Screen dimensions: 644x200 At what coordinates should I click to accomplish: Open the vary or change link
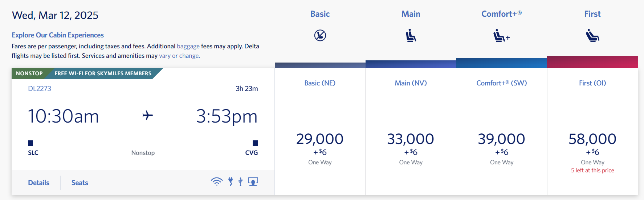(x=179, y=56)
